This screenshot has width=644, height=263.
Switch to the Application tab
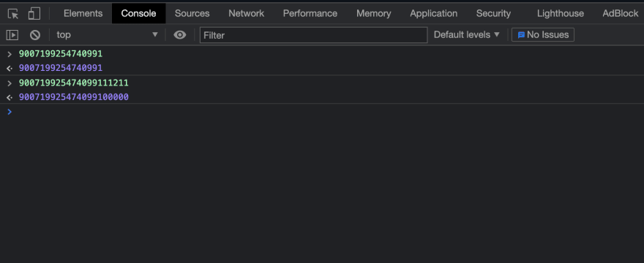tap(433, 14)
